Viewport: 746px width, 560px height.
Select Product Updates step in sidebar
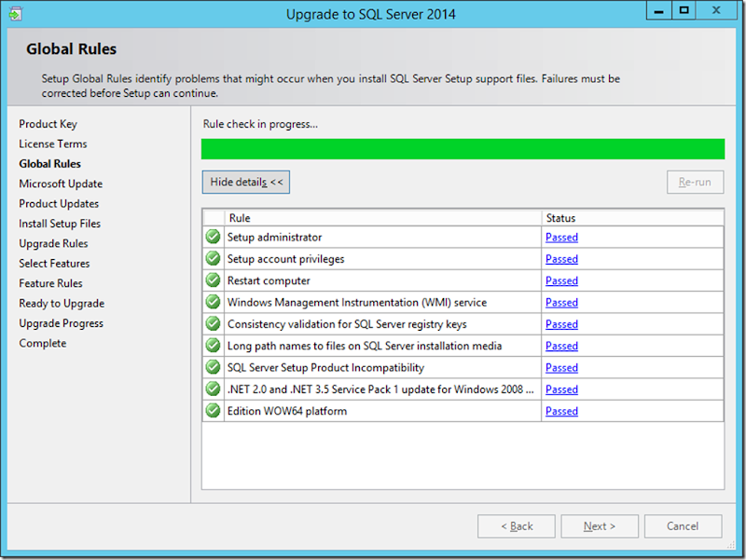click(59, 204)
